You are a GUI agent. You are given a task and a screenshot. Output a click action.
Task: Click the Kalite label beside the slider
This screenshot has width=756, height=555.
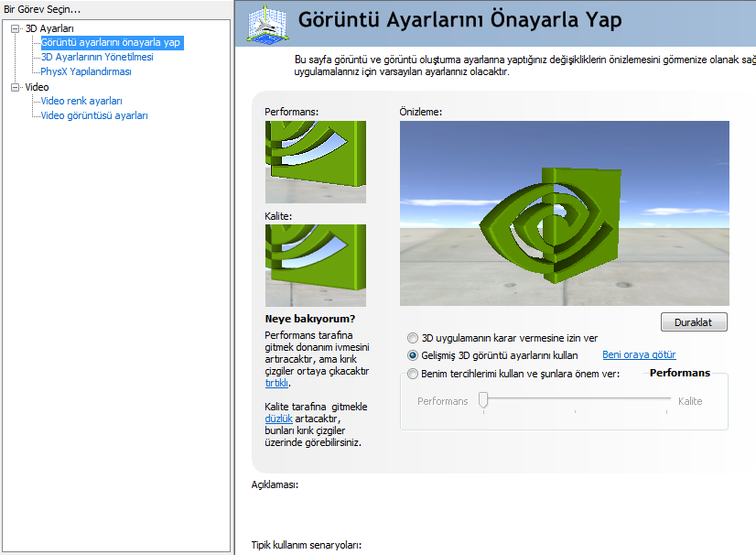point(690,401)
